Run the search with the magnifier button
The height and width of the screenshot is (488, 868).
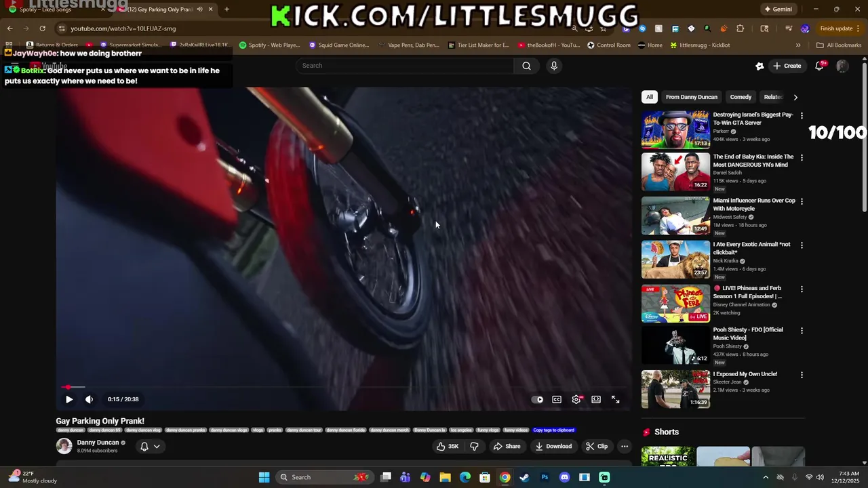point(526,66)
